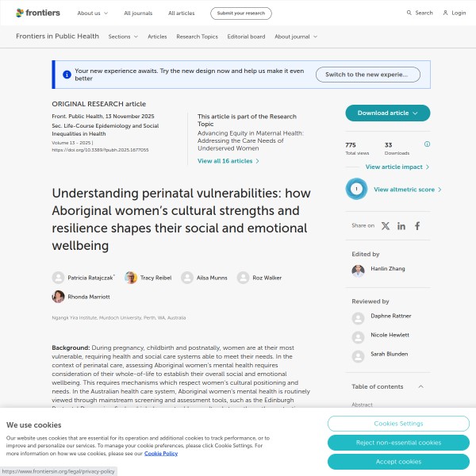Switch to the new experience
Image resolution: width=476 pixels, height=476 pixels.
367,75
